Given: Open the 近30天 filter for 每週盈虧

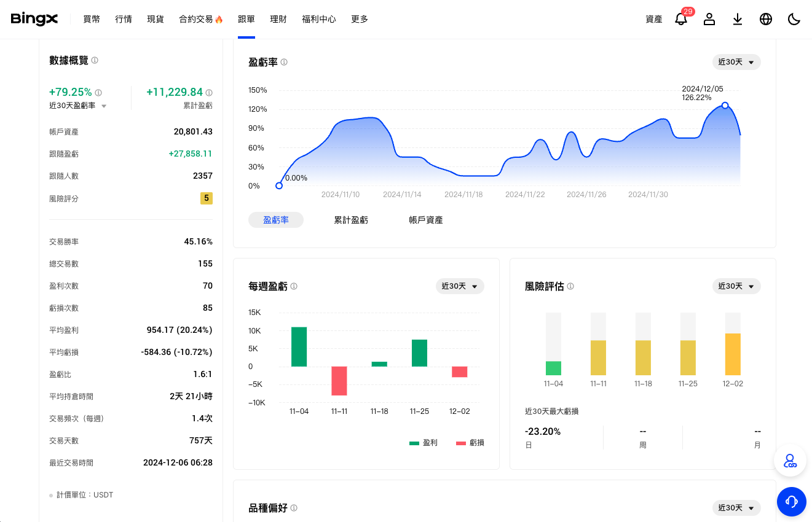Looking at the screenshot, I should click(x=460, y=286).
